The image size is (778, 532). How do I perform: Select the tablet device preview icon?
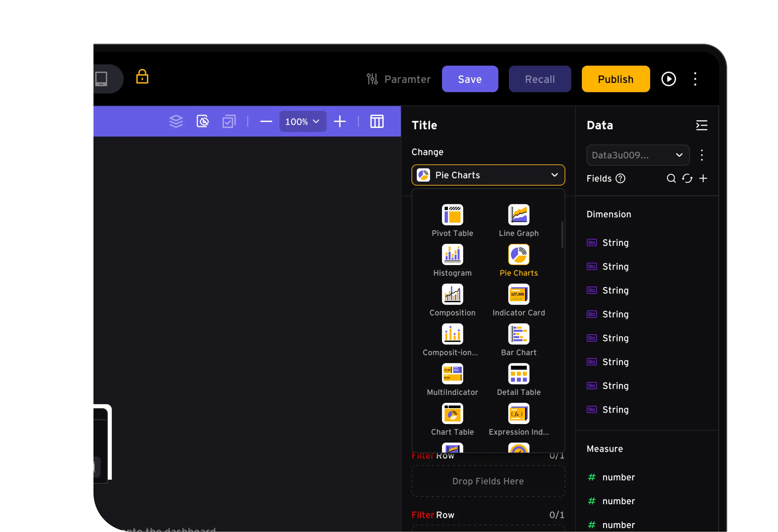(x=101, y=79)
